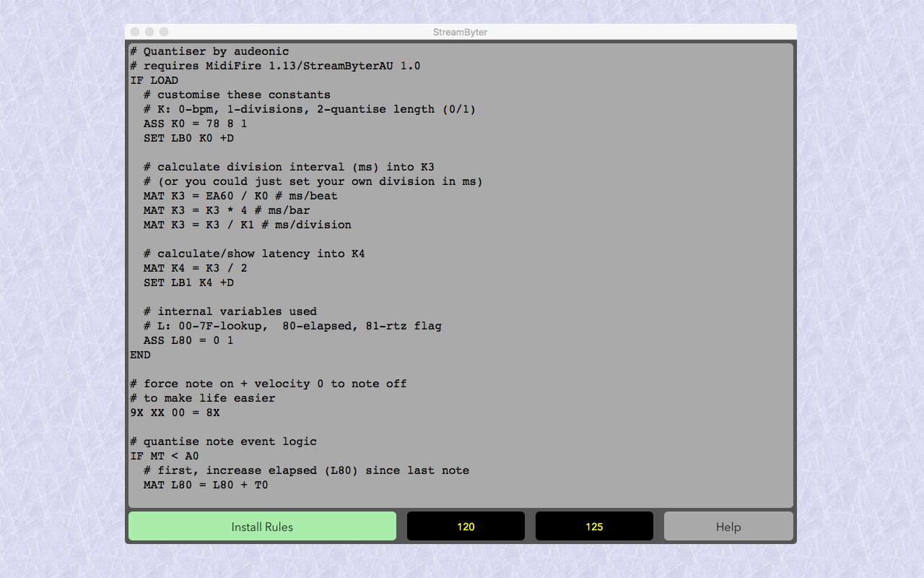Click the 'IF LOAD' line
The width and height of the screenshot is (924, 578).
154,80
